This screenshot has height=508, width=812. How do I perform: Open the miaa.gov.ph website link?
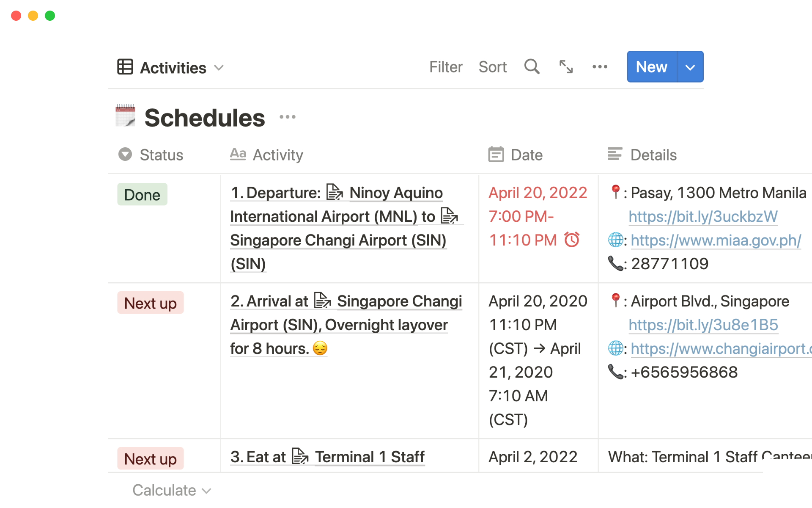[716, 240]
